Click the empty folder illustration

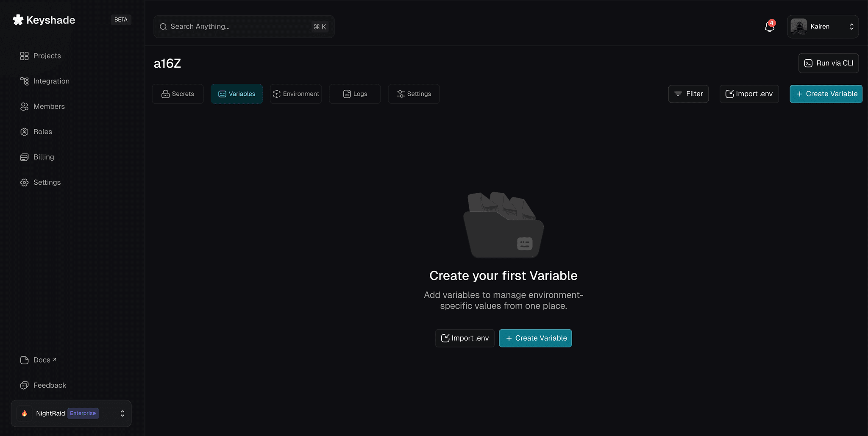(504, 225)
